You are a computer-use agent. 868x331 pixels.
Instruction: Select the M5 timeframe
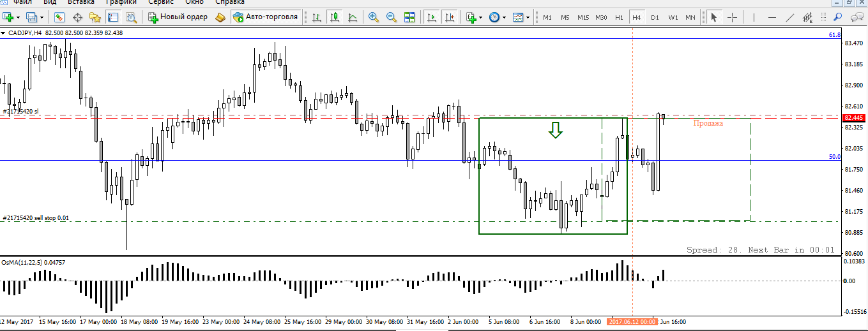(x=565, y=17)
